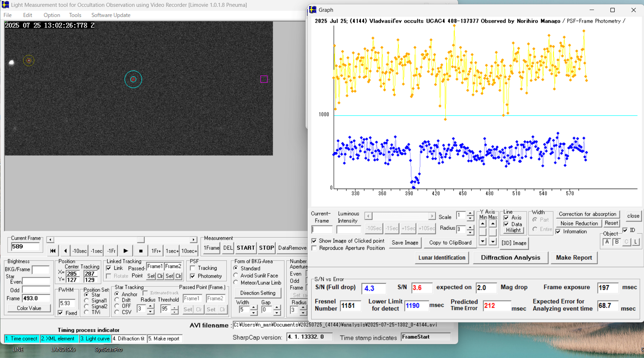Select object B in Object group
The width and height of the screenshot is (644, 358).
tap(616, 242)
